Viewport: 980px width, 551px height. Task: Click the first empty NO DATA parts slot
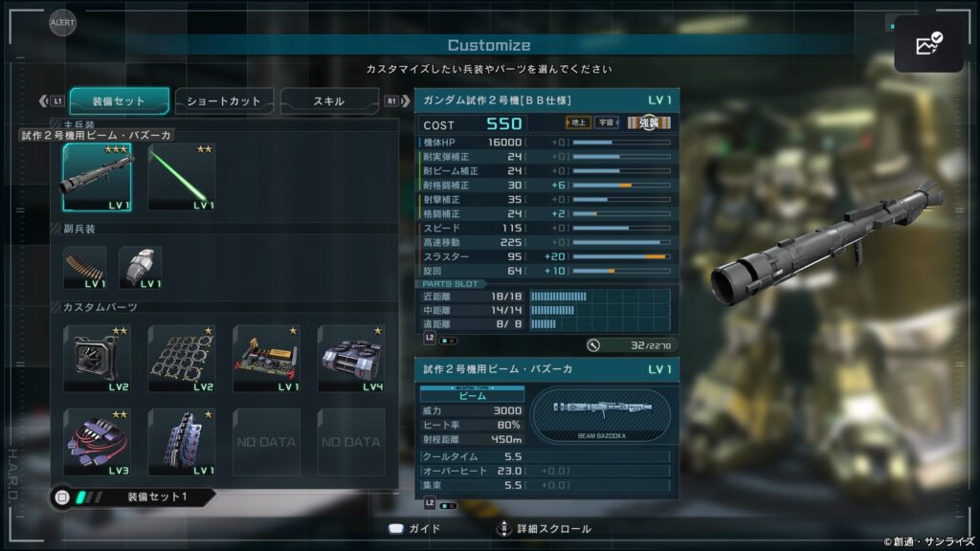pyautogui.click(x=267, y=442)
